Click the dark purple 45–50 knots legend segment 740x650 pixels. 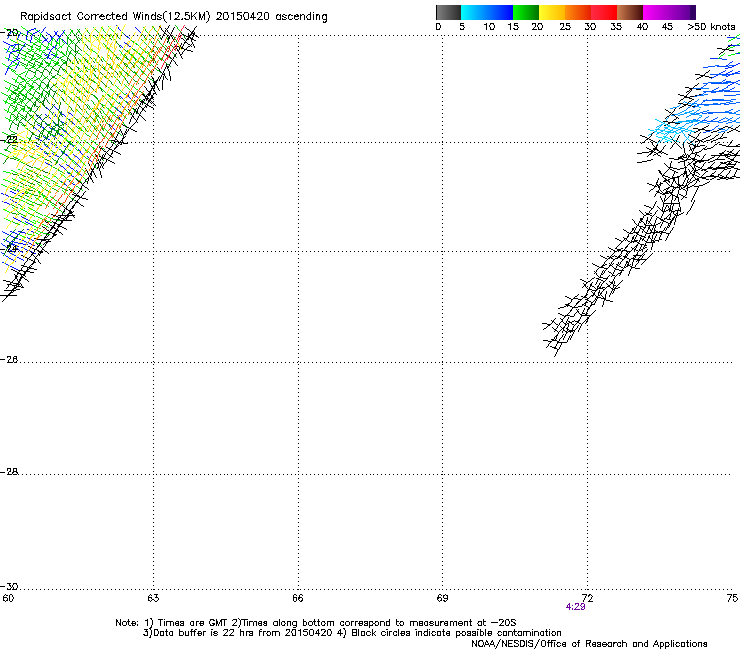click(682, 12)
